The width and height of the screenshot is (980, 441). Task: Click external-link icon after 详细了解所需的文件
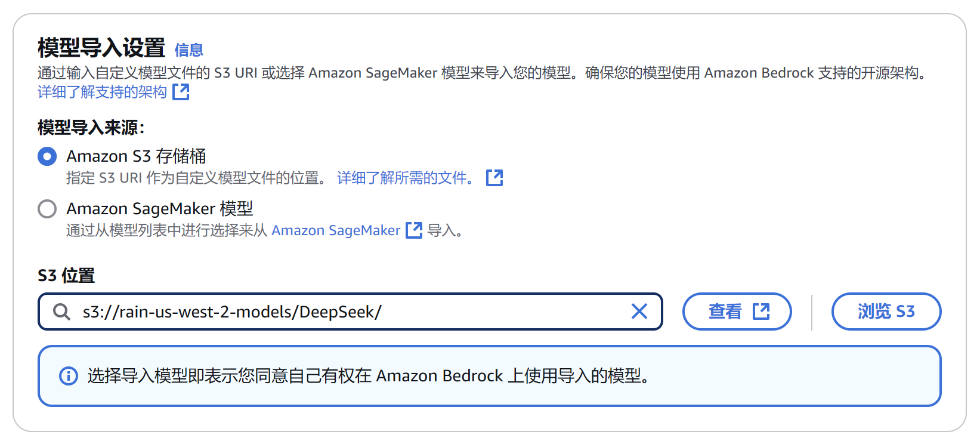point(494,178)
